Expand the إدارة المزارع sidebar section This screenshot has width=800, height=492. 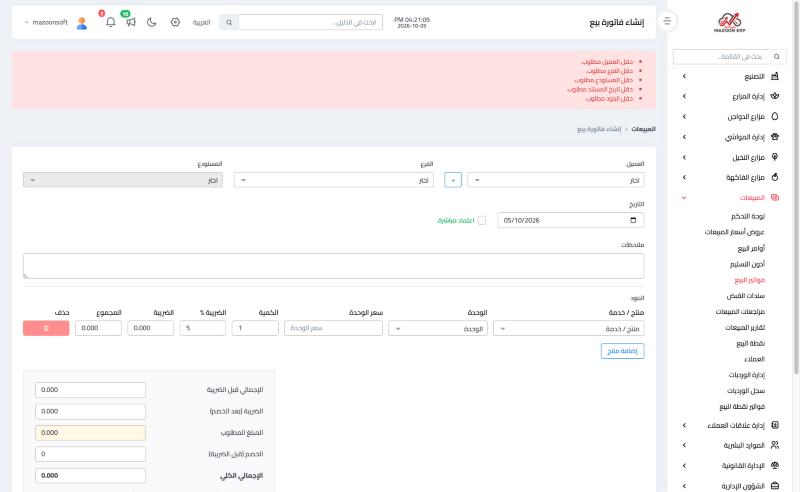point(684,96)
